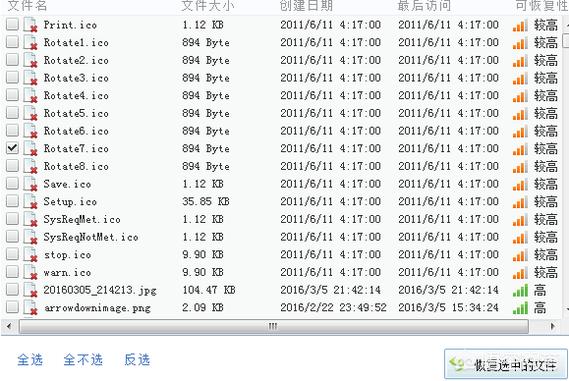The height and width of the screenshot is (381, 569).
Task: Click orange recoverability bars for Print.ico
Action: point(520,25)
